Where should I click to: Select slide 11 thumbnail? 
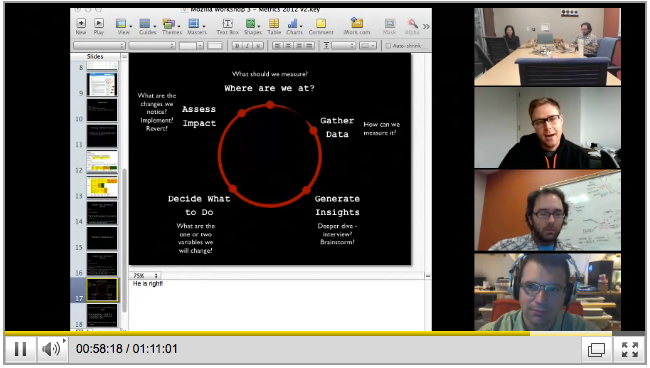[102, 136]
